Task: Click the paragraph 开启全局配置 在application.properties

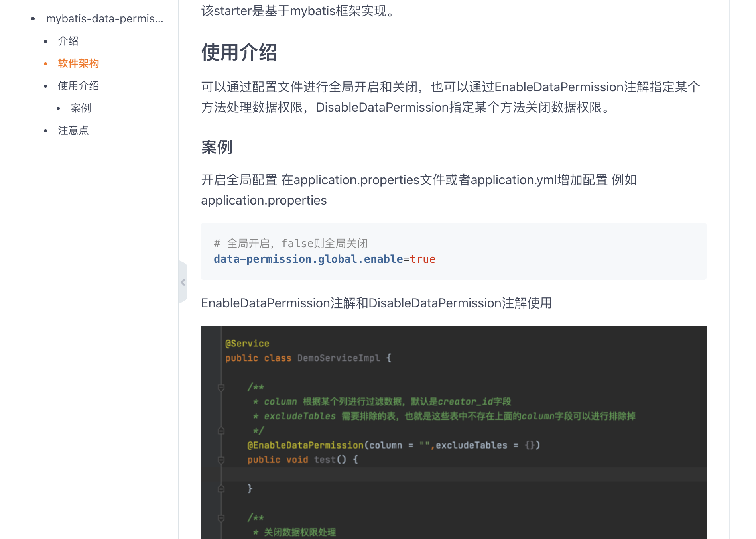Action: pos(419,190)
